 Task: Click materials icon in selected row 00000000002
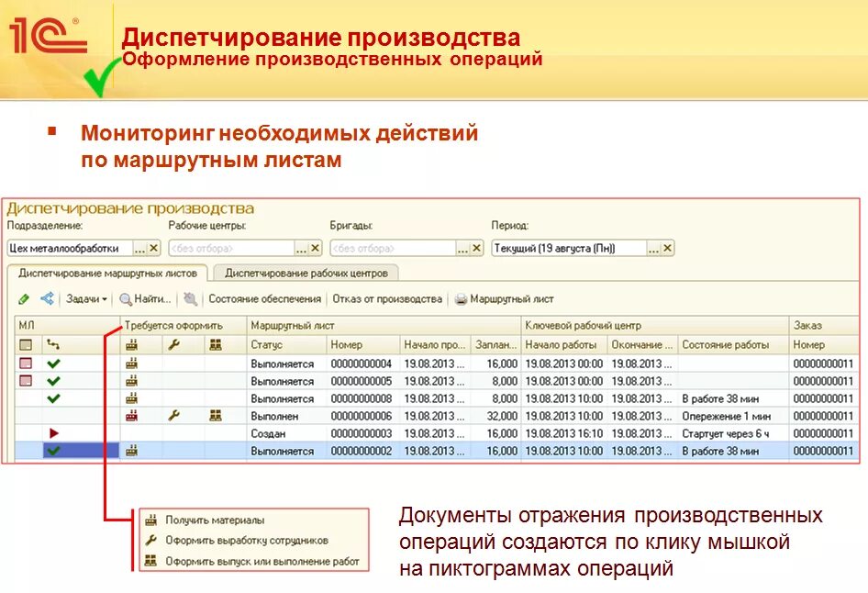(x=131, y=451)
